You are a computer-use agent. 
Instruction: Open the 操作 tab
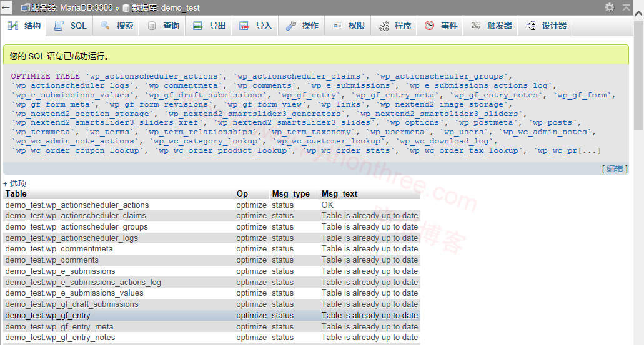(x=302, y=26)
